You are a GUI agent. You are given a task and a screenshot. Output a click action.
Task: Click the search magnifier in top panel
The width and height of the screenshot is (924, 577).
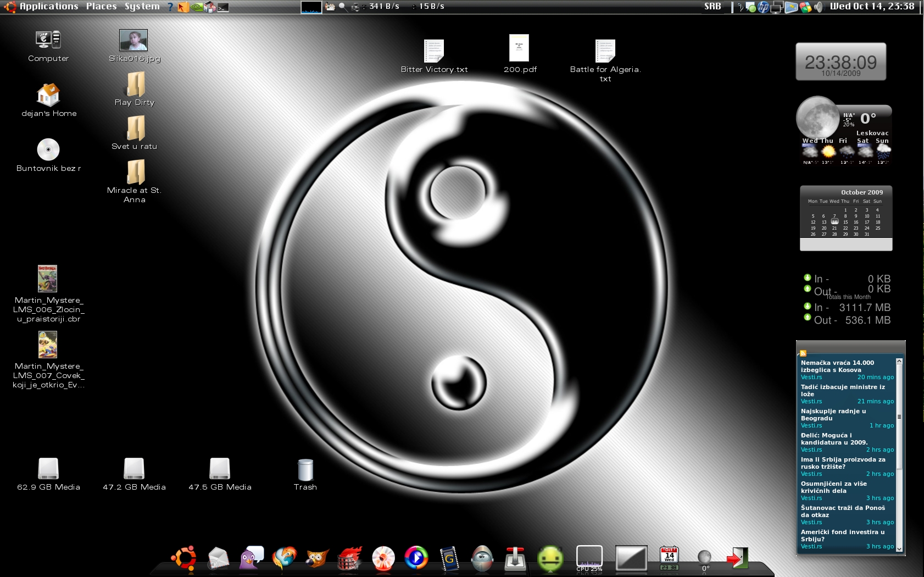click(x=343, y=7)
